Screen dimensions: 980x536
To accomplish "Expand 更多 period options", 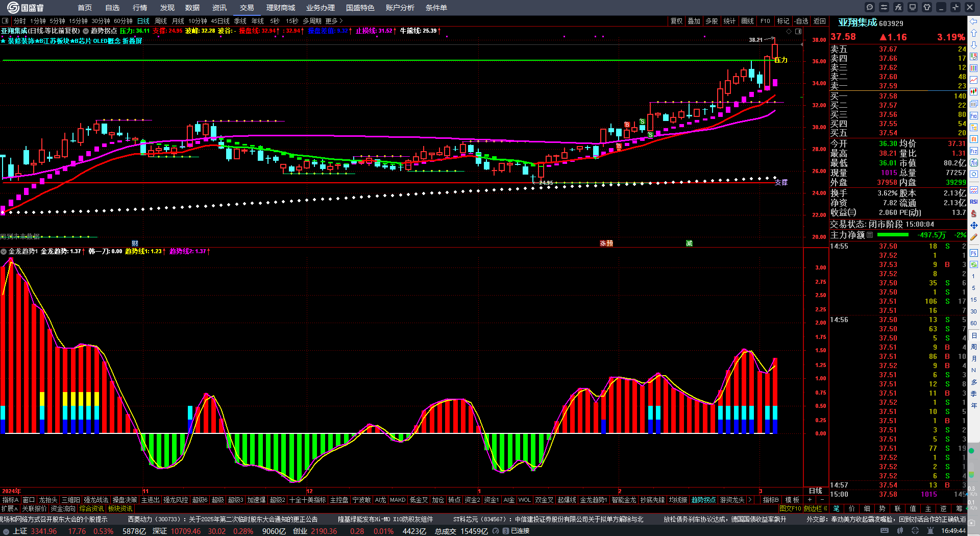I will click(334, 21).
